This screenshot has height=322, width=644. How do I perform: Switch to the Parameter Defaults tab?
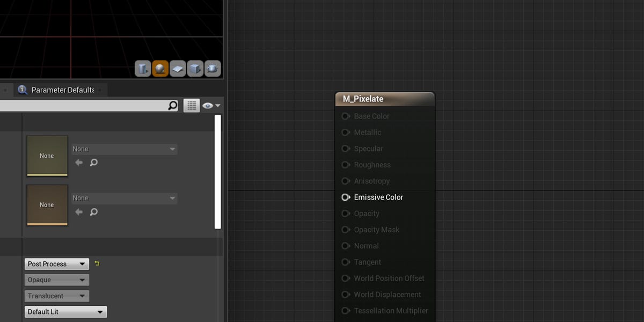(63, 90)
